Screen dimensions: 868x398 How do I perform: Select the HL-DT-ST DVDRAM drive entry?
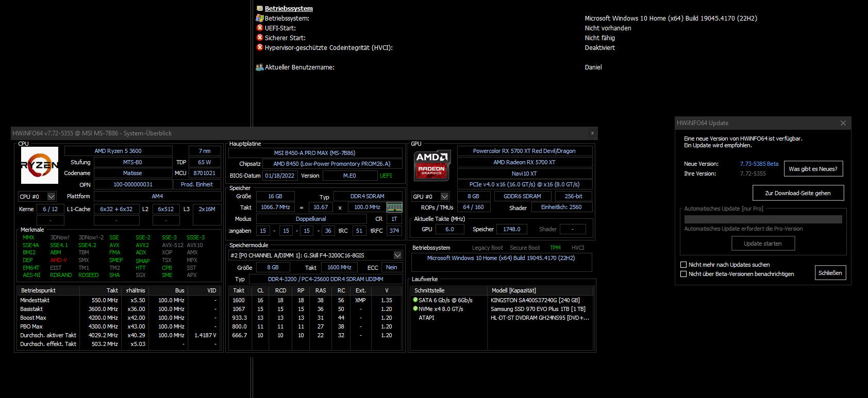[x=540, y=318]
